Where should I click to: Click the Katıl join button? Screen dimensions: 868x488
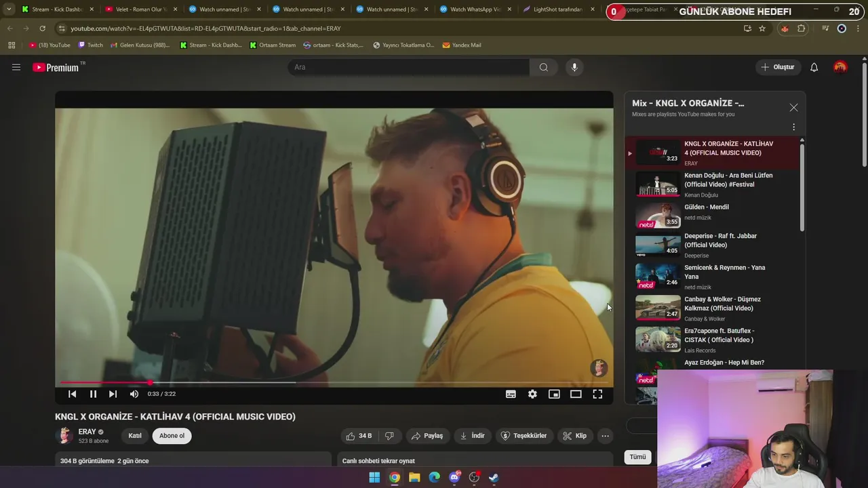(135, 436)
